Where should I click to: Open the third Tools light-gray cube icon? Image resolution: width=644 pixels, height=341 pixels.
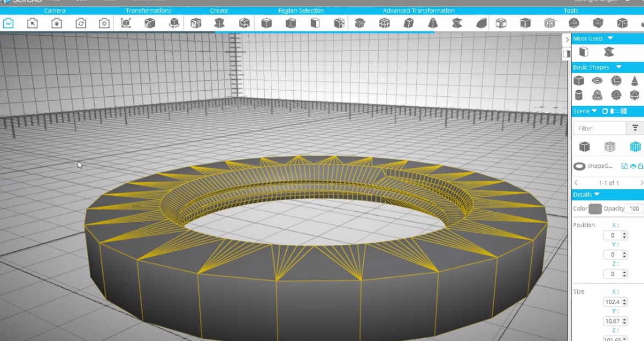549,24
